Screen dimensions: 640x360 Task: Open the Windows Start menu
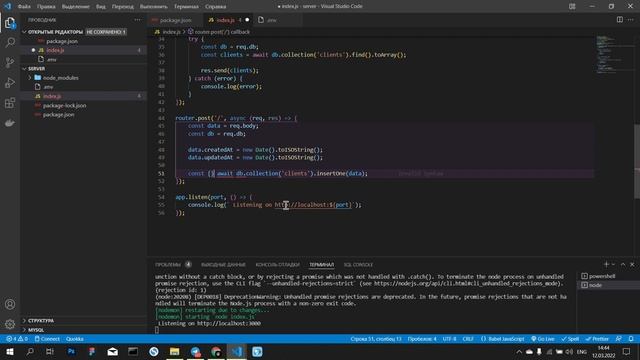[x=10, y=351]
